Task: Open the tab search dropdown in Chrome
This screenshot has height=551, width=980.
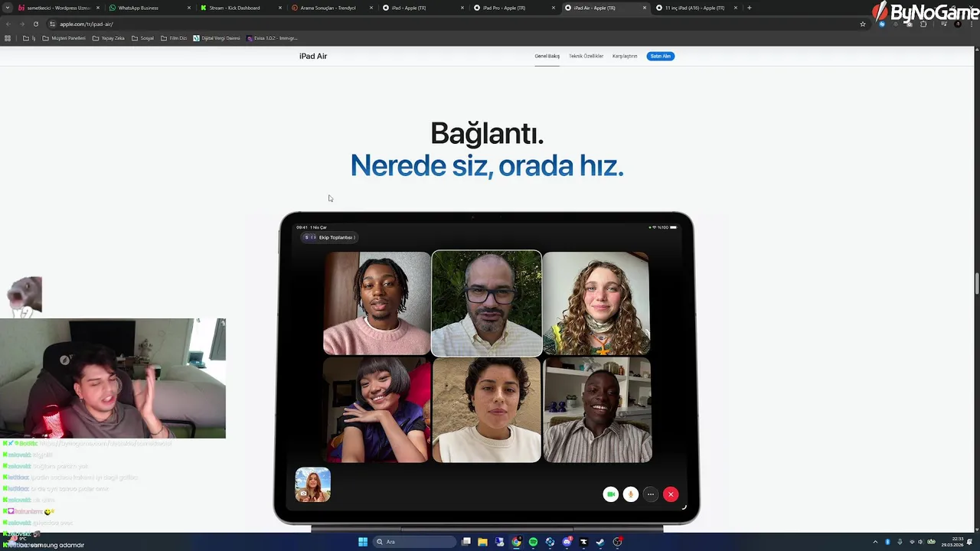Action: point(8,8)
